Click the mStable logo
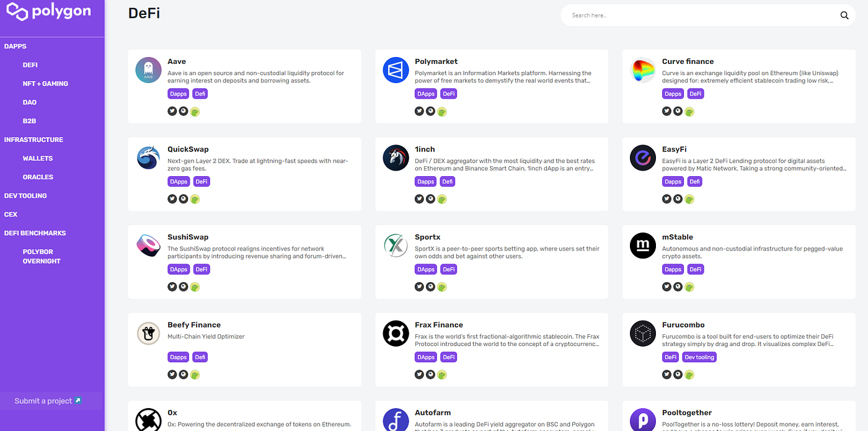 coord(643,246)
